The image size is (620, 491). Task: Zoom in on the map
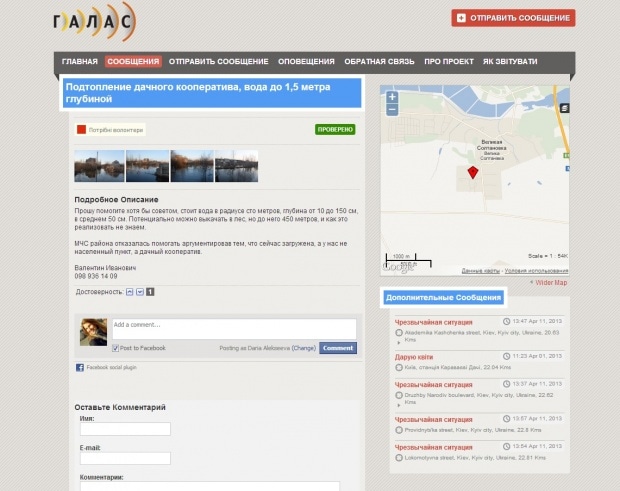[x=392, y=97]
